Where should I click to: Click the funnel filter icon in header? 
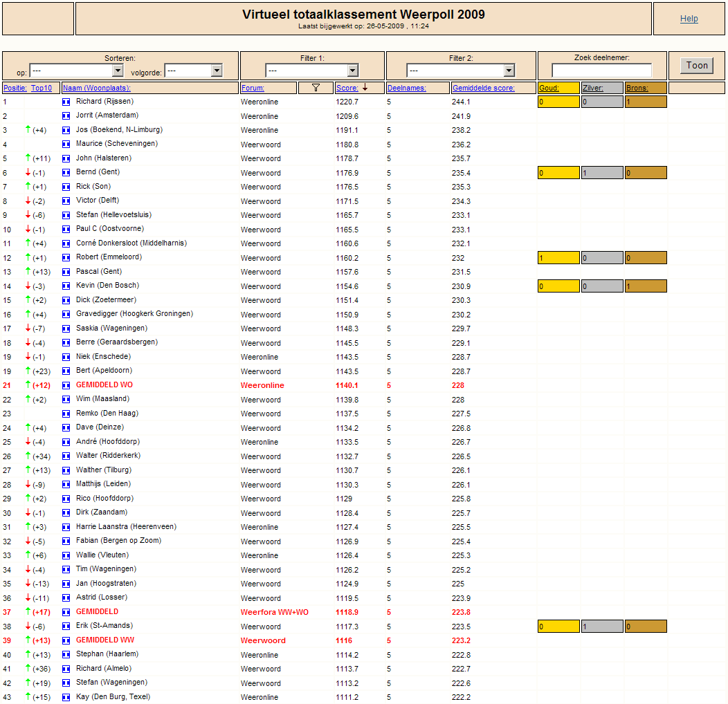point(316,88)
